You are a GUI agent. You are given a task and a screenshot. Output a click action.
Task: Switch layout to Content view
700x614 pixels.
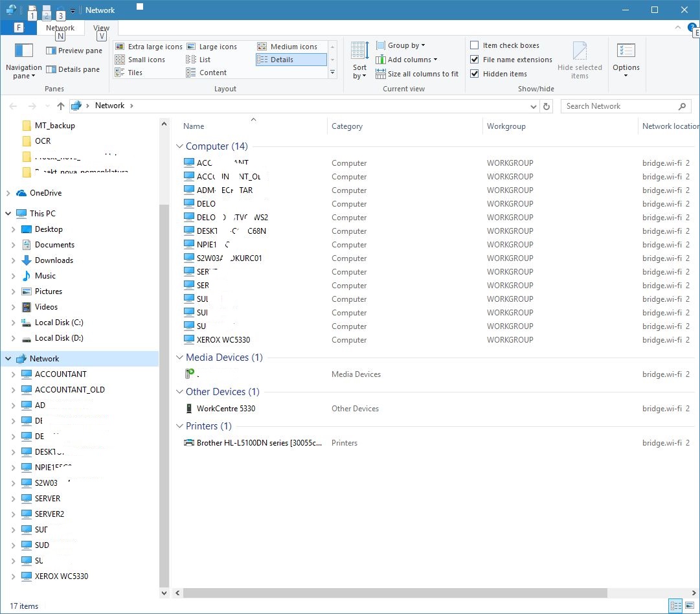point(207,73)
